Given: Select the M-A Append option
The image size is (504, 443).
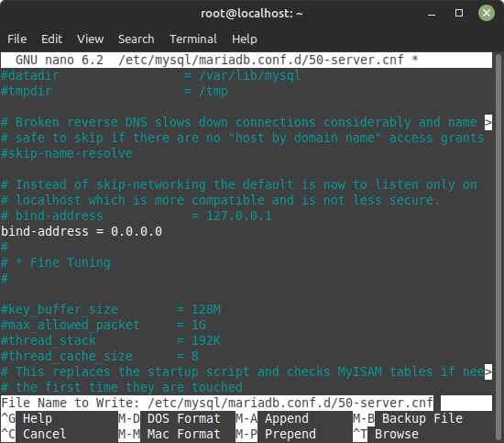Looking at the screenshot, I should click(x=272, y=418).
